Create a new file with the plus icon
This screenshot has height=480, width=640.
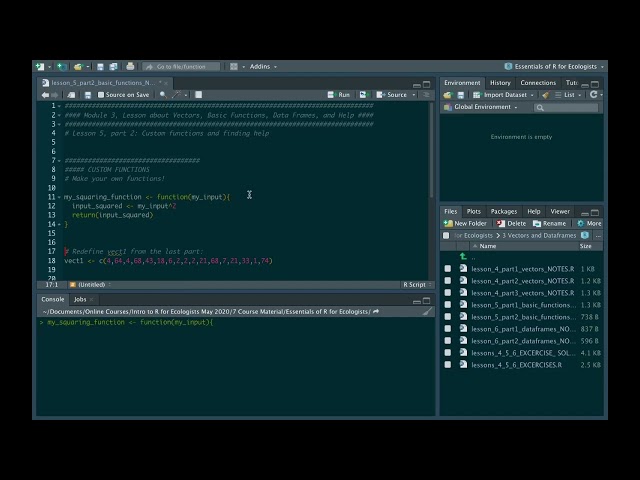pyautogui.click(x=40, y=67)
